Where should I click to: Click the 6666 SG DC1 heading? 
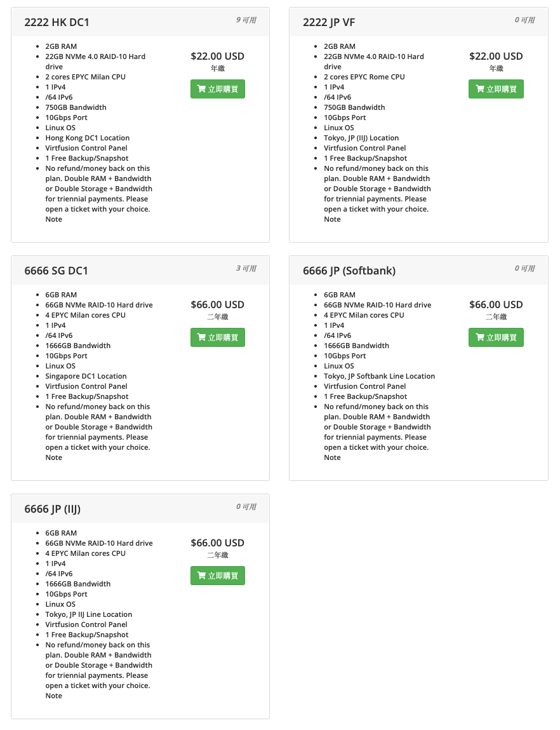57,271
